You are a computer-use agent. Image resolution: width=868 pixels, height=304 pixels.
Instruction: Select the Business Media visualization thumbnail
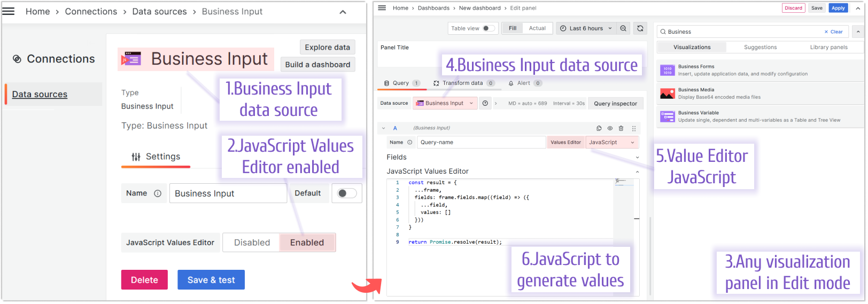click(x=667, y=93)
